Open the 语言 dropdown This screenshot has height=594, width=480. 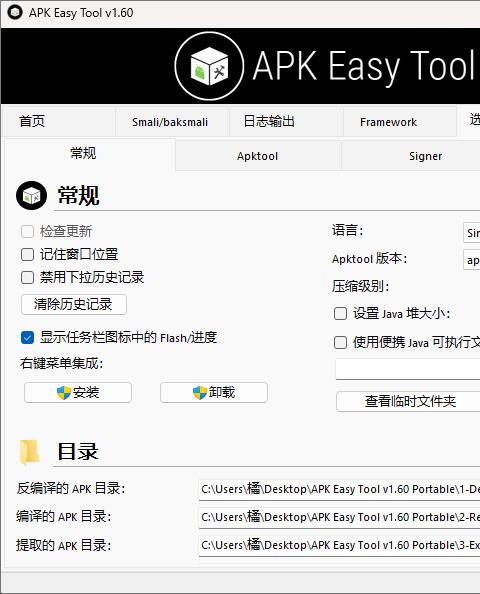tap(471, 232)
